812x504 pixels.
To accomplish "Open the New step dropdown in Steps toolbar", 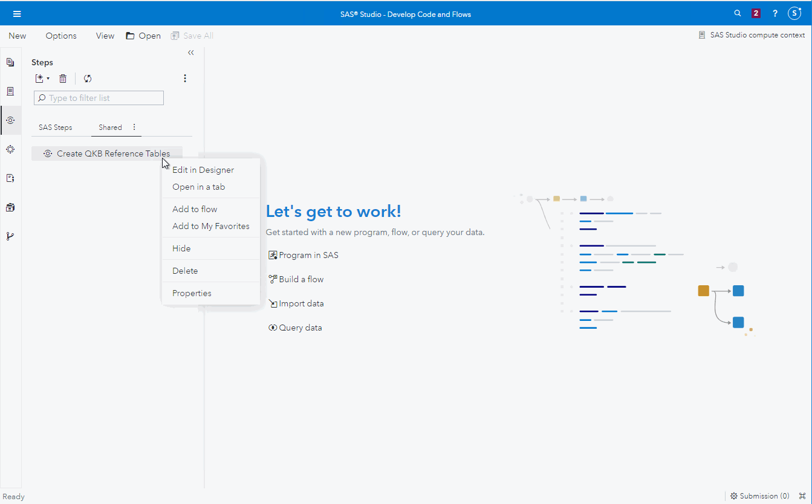I will tap(42, 79).
